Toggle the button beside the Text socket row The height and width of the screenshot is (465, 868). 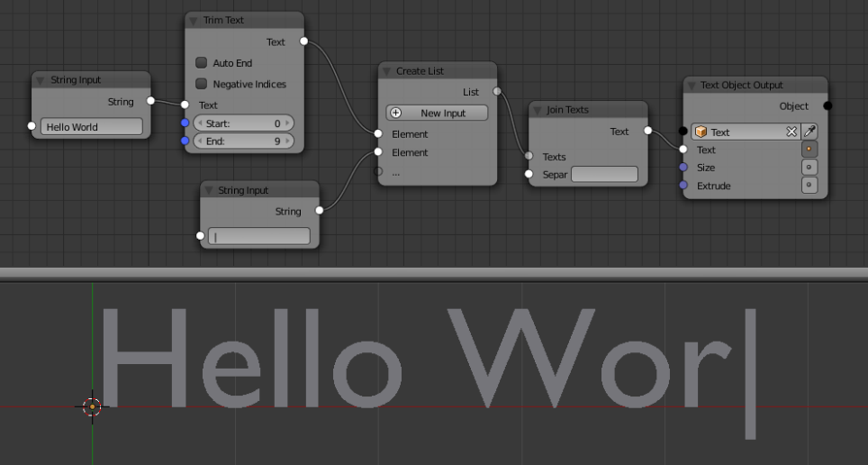click(x=809, y=149)
